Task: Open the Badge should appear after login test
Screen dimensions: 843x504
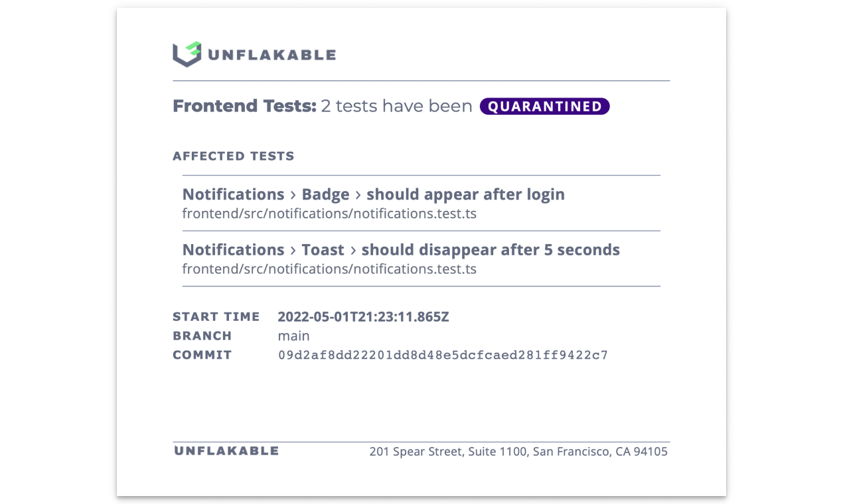Action: click(x=374, y=194)
